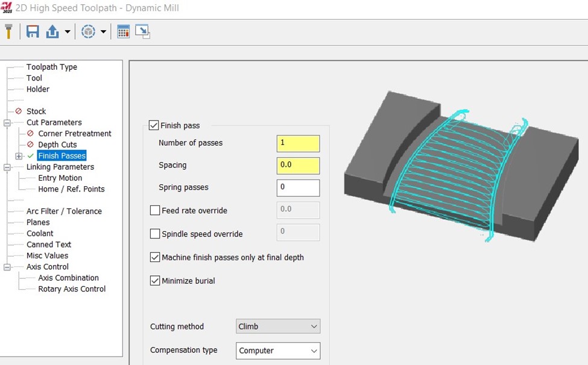Viewport: 588px width, 365px height.
Task: Open the Planes page
Action: [x=38, y=222]
